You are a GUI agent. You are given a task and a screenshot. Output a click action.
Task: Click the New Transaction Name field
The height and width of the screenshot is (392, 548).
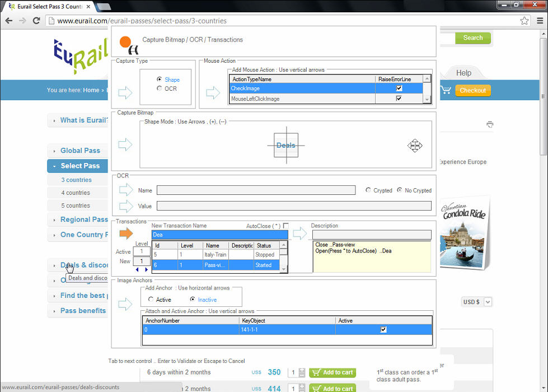(220, 235)
